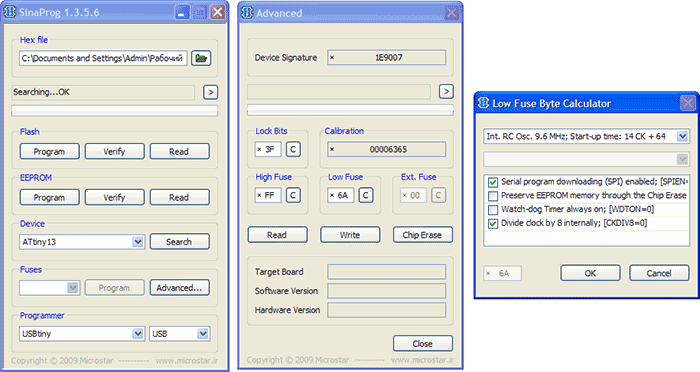Check Preserve EEPROM memory through Chip Erase
The height and width of the screenshot is (372, 700).
coord(493,196)
